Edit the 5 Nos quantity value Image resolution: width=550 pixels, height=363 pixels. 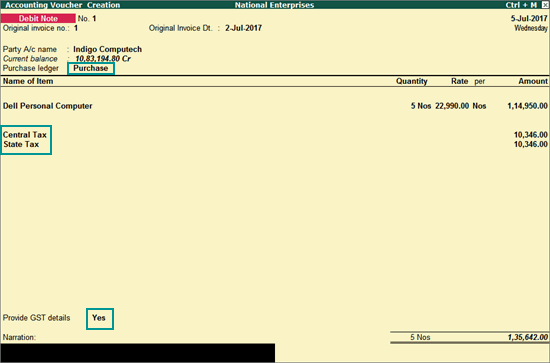click(x=421, y=106)
